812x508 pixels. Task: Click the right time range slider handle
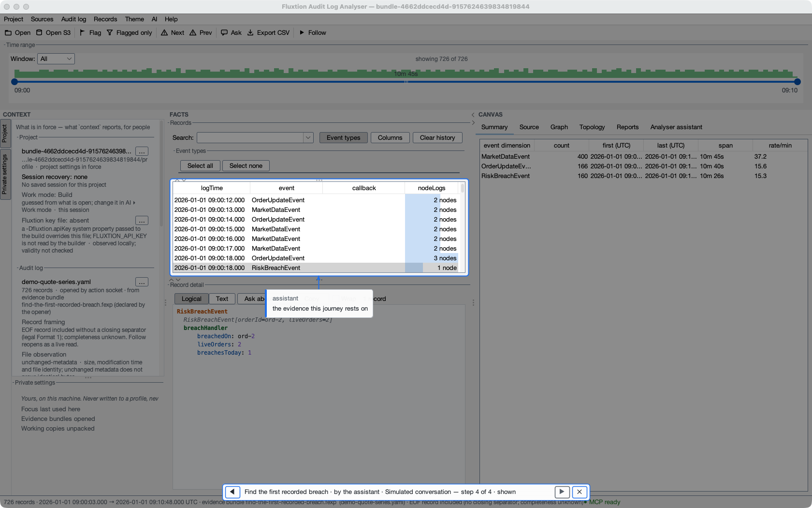(797, 82)
